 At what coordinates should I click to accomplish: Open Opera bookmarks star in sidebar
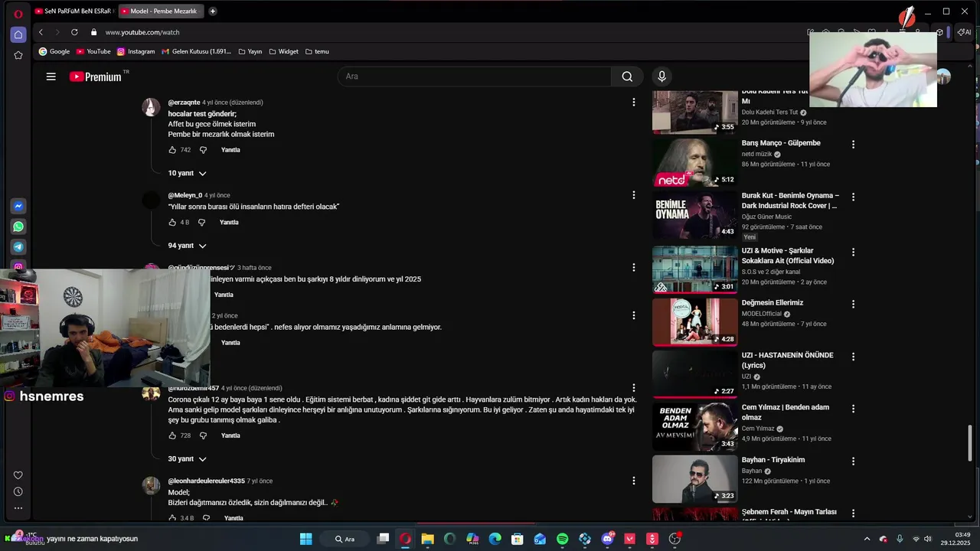(18, 55)
